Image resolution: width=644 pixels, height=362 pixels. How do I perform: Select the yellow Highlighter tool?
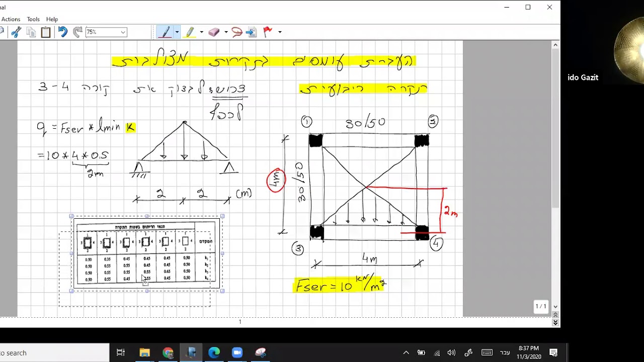190,32
